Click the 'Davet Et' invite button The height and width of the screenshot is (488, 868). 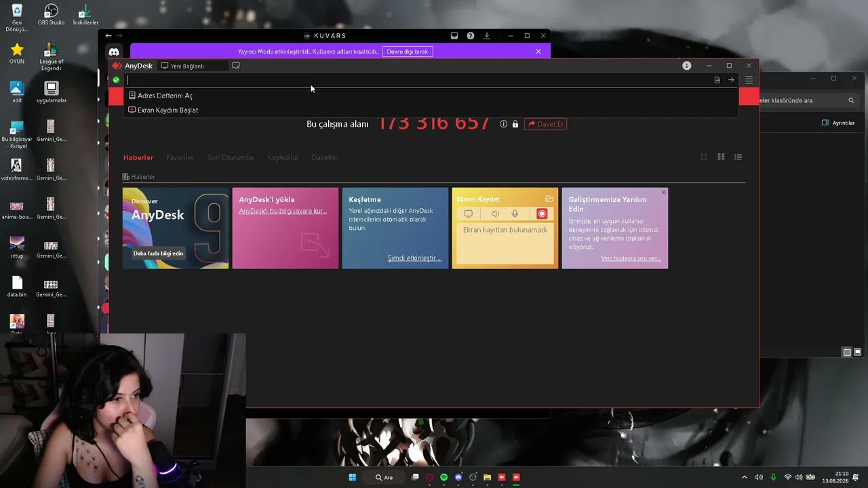click(x=545, y=124)
